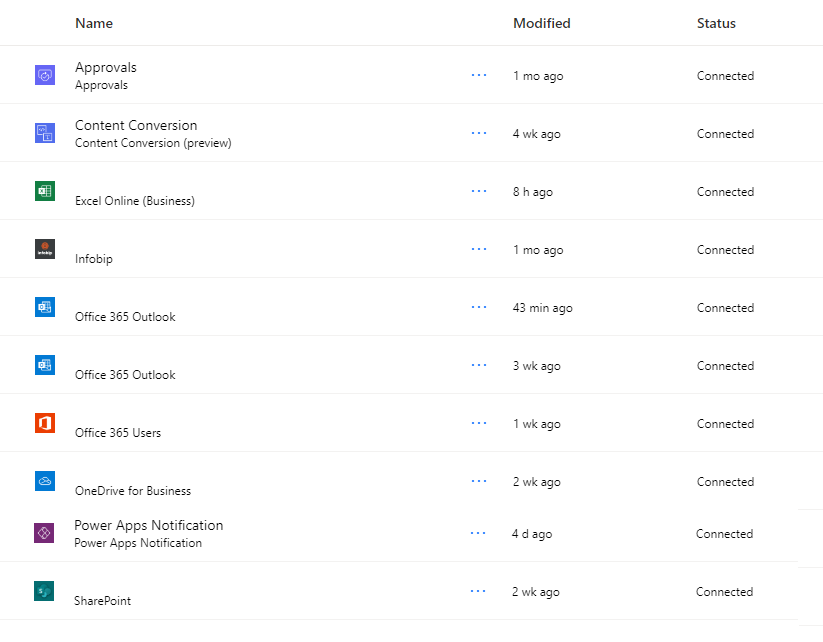The image size is (823, 642).
Task: Open the Power Apps Notification connection name
Action: point(149,525)
